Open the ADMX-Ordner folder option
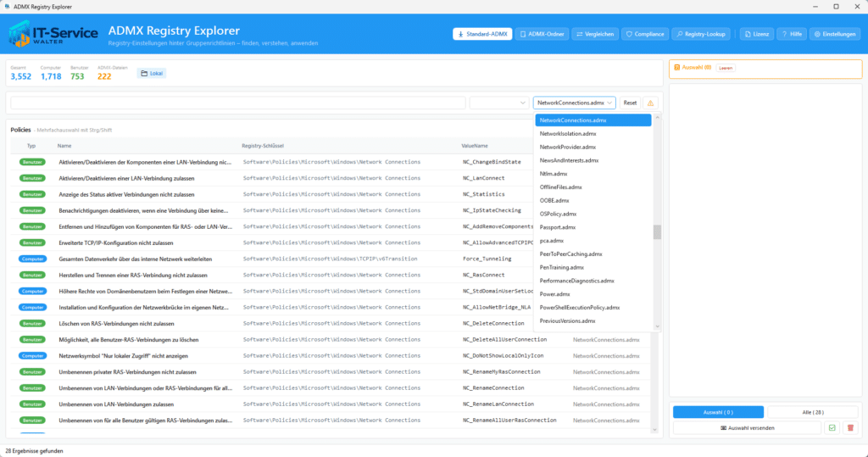The width and height of the screenshot is (868, 457). [542, 34]
